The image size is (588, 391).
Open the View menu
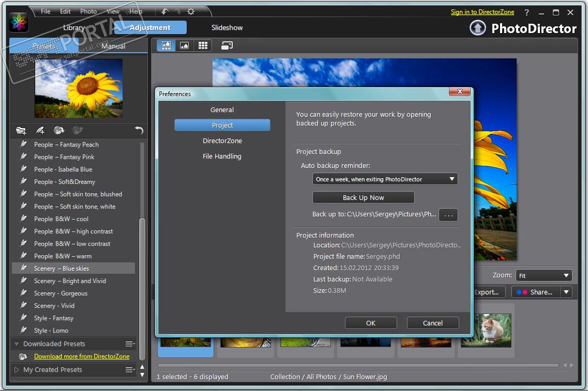click(x=113, y=11)
